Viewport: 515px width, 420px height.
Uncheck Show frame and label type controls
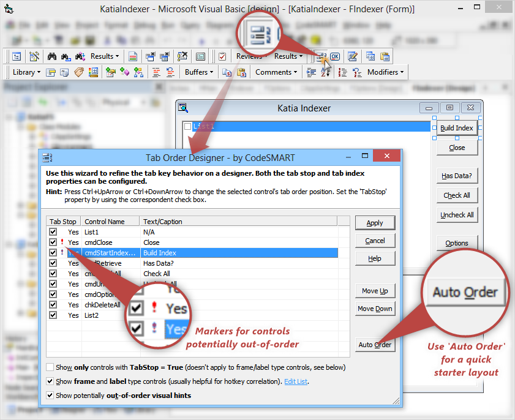click(50, 381)
